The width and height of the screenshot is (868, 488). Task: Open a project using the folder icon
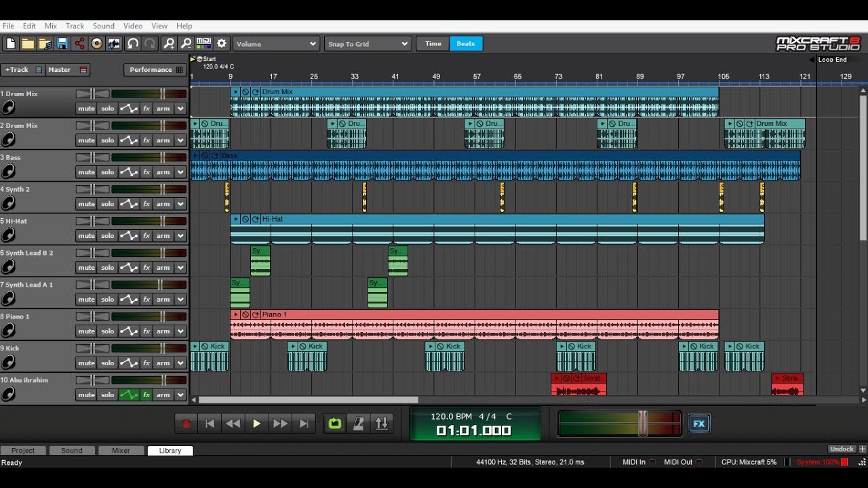pos(28,43)
